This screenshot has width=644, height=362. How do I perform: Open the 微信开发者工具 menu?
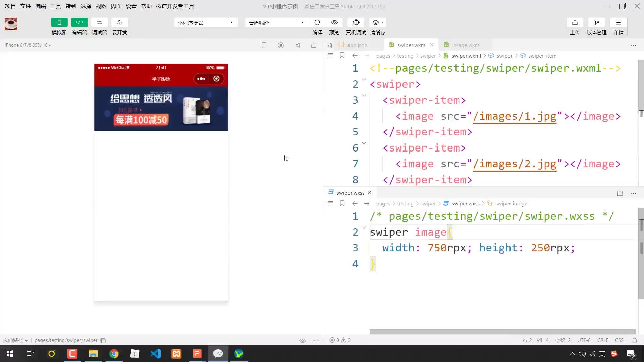[x=175, y=6]
